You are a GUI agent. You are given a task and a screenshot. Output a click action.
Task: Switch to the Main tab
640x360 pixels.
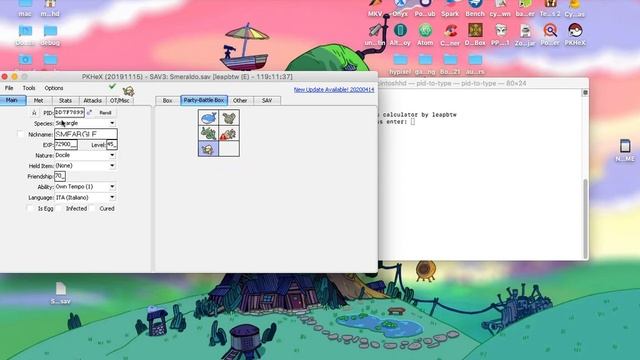point(12,100)
